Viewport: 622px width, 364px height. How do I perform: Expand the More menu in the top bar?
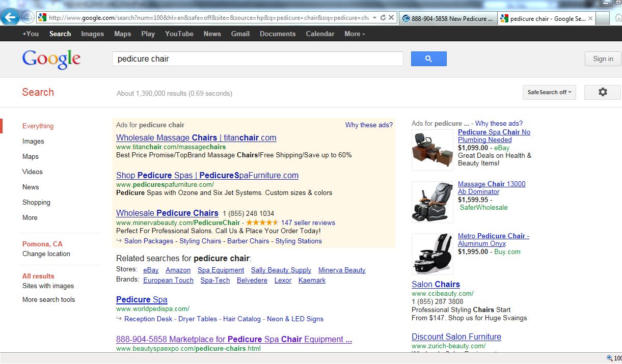click(355, 34)
